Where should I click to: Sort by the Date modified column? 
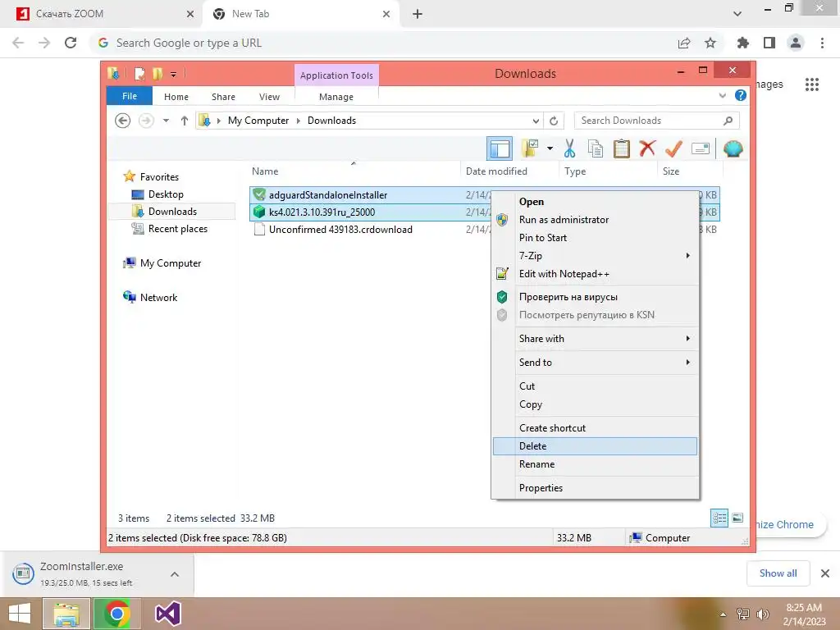tap(509, 171)
